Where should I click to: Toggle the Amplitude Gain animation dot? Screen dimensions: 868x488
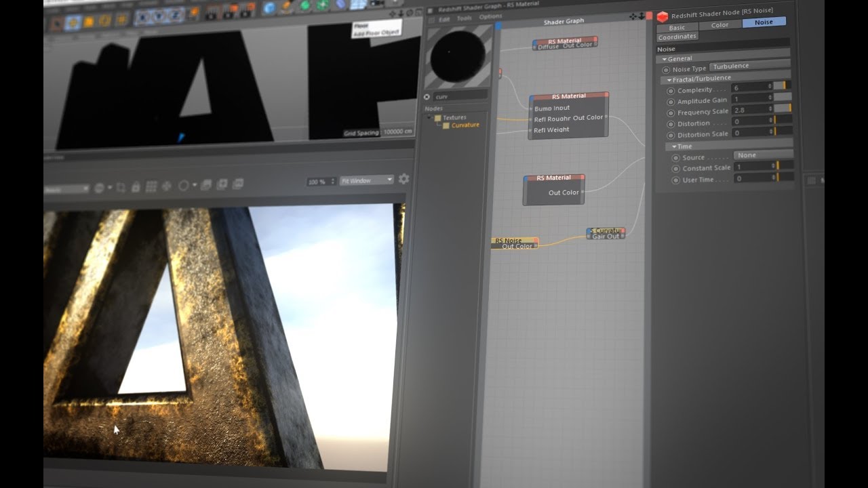click(671, 101)
